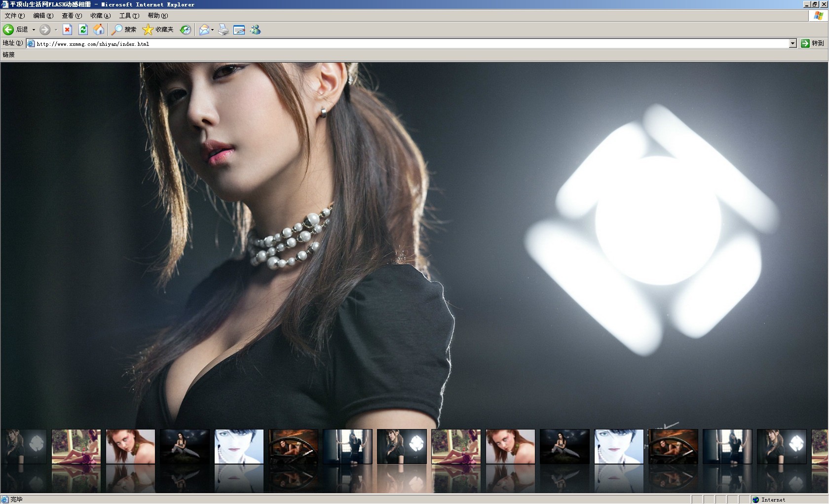The height and width of the screenshot is (504, 829).
Task: Select the second woman-by-window thumbnail
Action: tap(727, 447)
